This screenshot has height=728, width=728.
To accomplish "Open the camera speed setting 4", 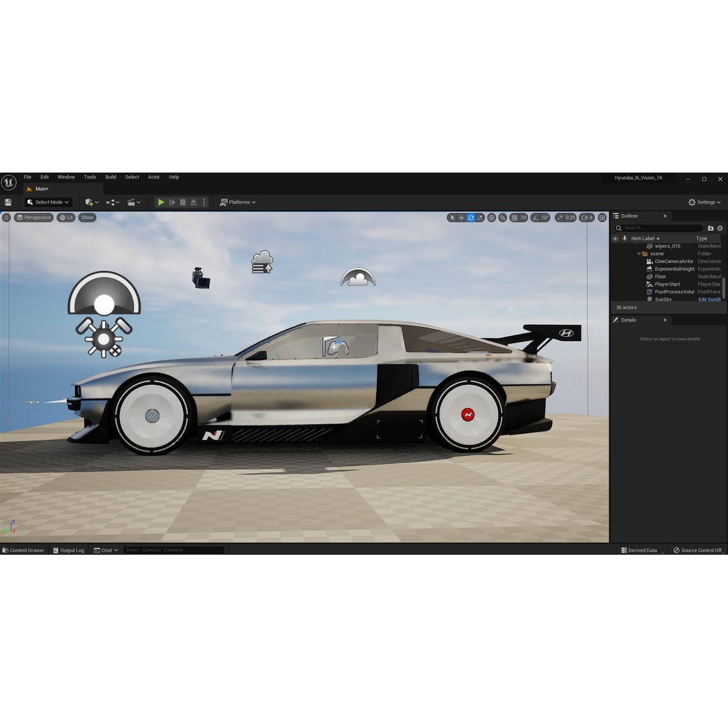I will 587,218.
